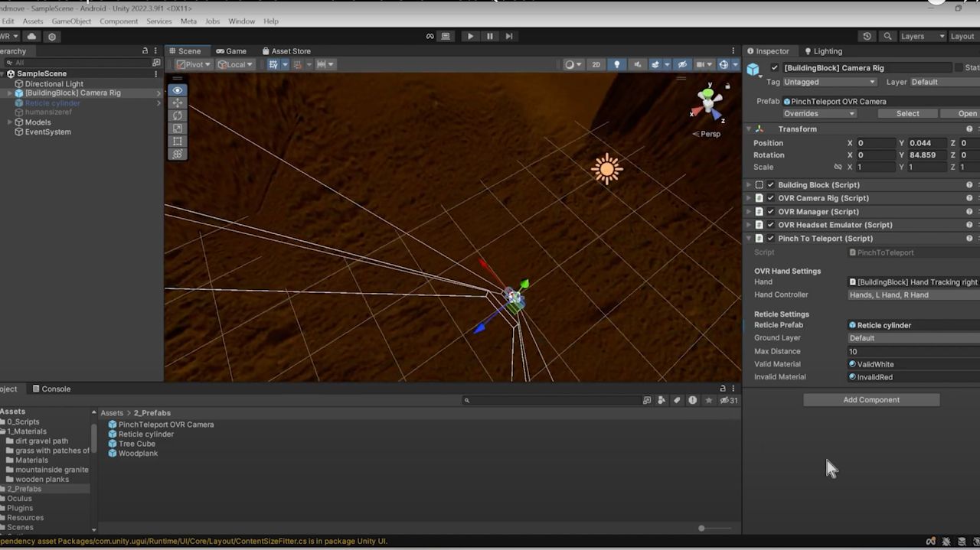Select the Transform tool in Scene tools
Image resolution: width=980 pixels, height=550 pixels.
(x=178, y=154)
